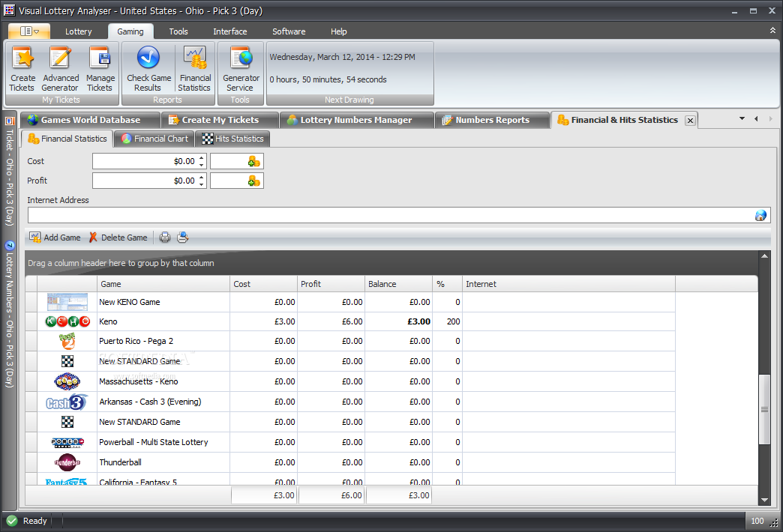Select the New KENO Game thumbnail
783x532 pixels.
tap(67, 302)
